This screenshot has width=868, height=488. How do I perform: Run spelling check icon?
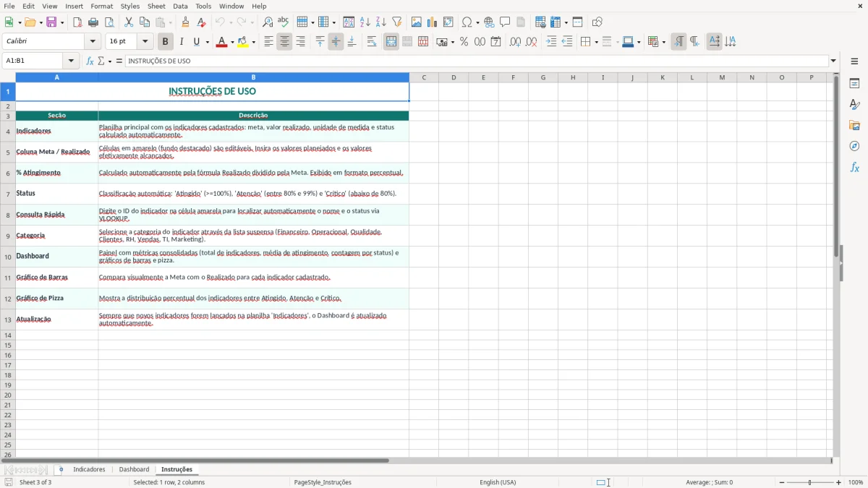click(x=284, y=22)
